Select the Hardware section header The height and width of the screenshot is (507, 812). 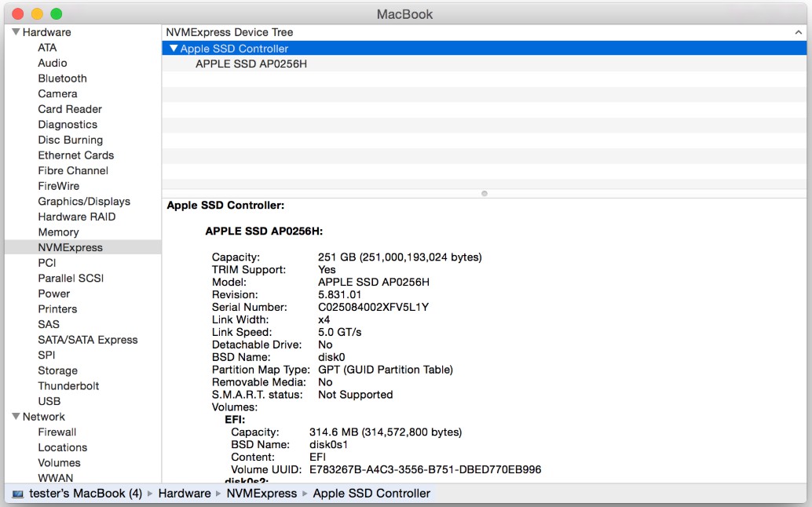pyautogui.click(x=46, y=32)
